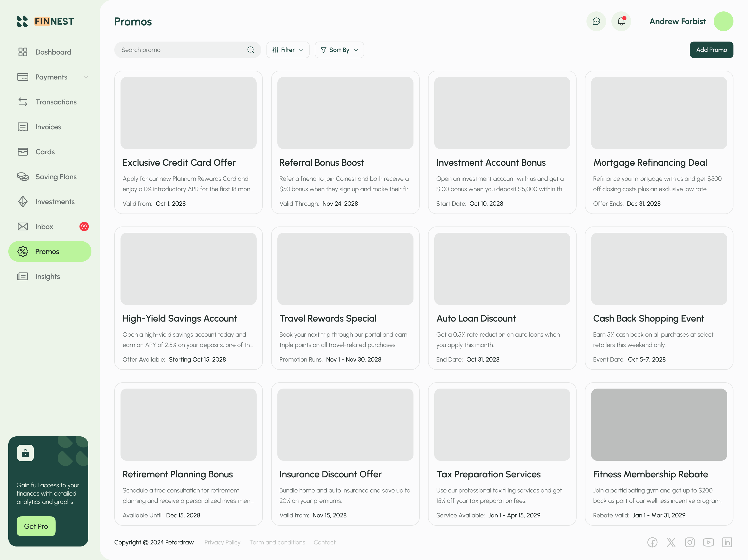This screenshot has height=560, width=748.
Task: Expand the Payments submenu chevron
Action: pyautogui.click(x=85, y=77)
